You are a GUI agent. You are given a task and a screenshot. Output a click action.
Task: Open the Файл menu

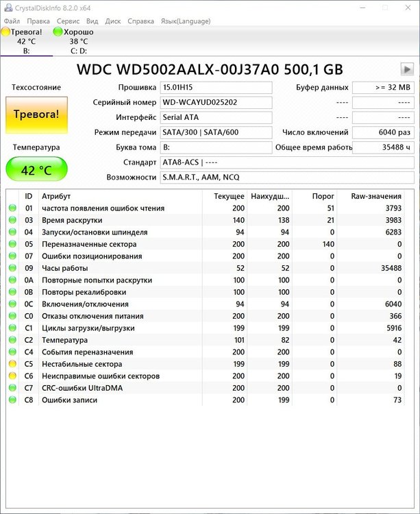pos(12,21)
